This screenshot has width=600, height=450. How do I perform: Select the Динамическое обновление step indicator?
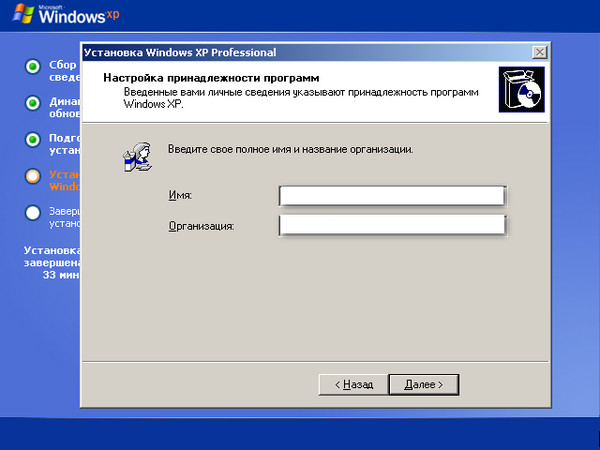pos(33,103)
